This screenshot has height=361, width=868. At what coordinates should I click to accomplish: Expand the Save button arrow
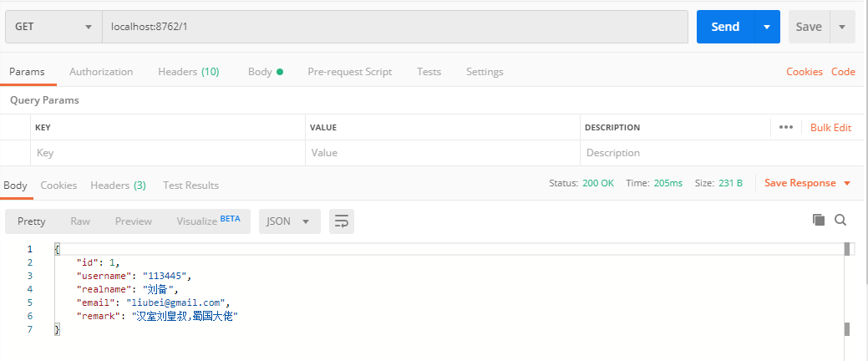click(x=842, y=27)
